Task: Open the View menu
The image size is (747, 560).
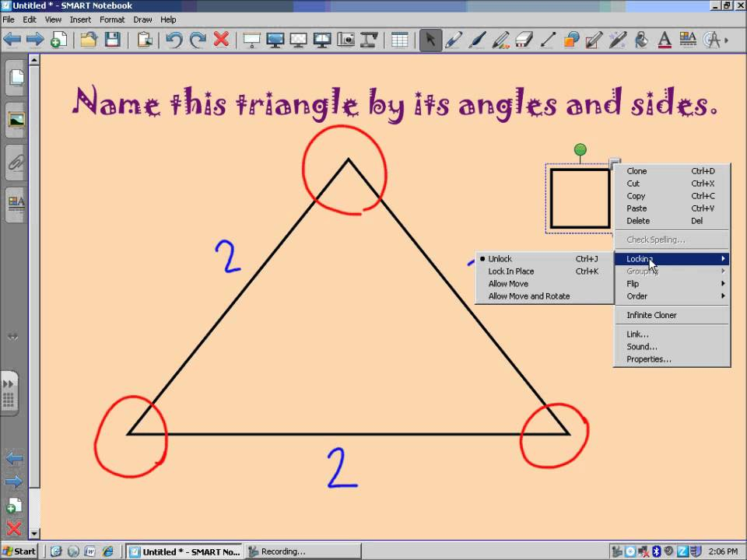Action: pyautogui.click(x=53, y=19)
